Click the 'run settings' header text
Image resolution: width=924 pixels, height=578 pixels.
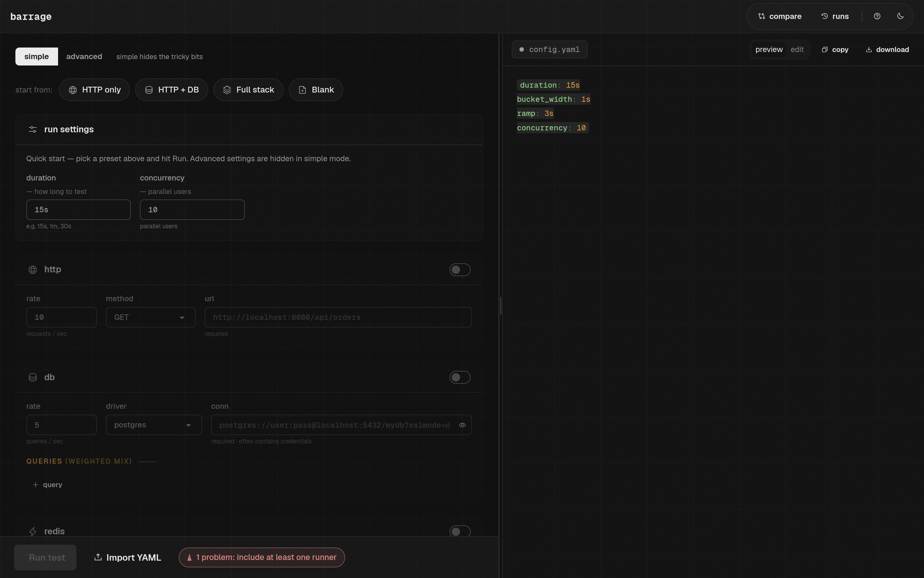69,130
